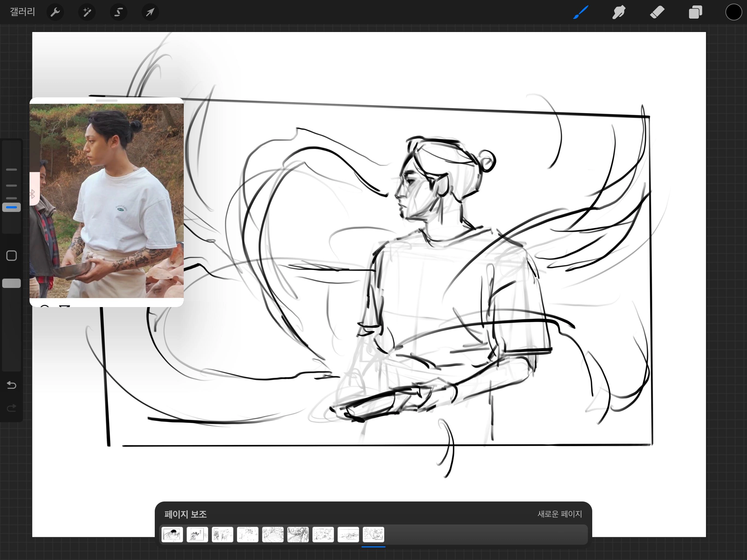The height and width of the screenshot is (560, 747).
Task: Click the brush size slider handle
Action: pyautogui.click(x=11, y=207)
